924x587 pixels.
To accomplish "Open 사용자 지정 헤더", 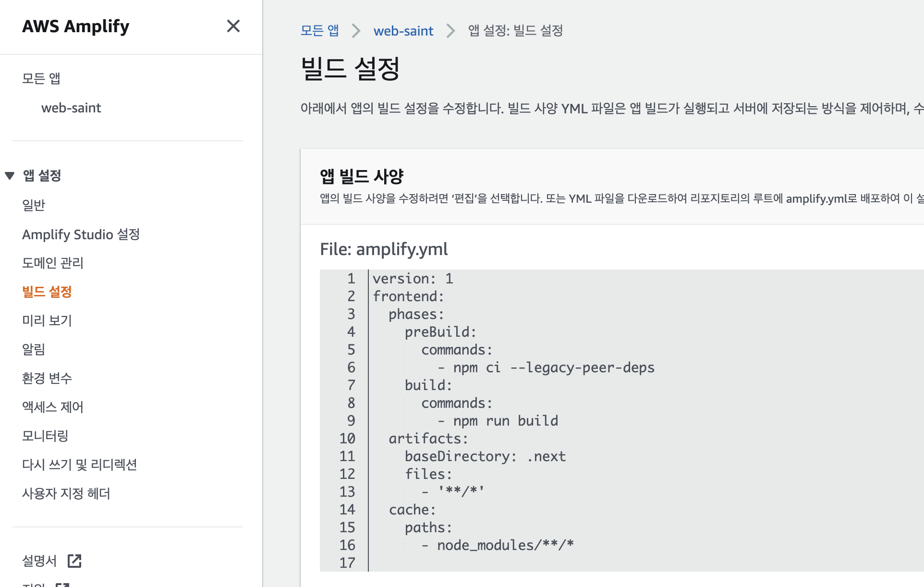I will [x=66, y=493].
